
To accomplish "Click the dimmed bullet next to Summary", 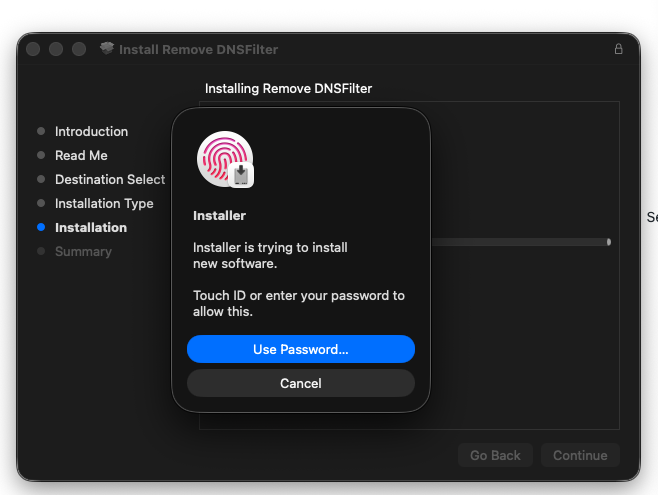I will click(41, 252).
